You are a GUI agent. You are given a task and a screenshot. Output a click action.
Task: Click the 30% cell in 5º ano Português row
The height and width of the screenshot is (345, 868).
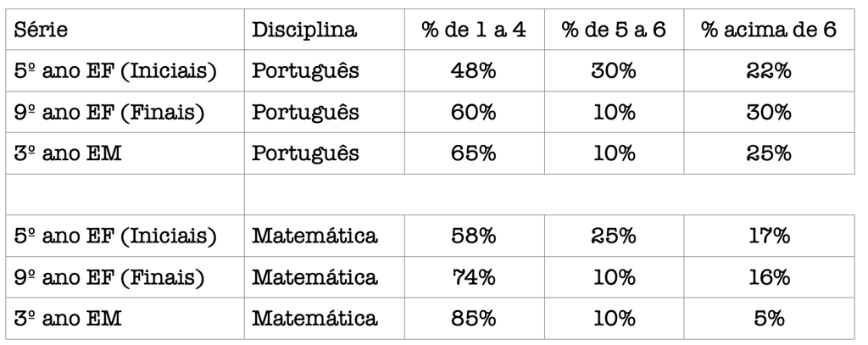point(614,71)
